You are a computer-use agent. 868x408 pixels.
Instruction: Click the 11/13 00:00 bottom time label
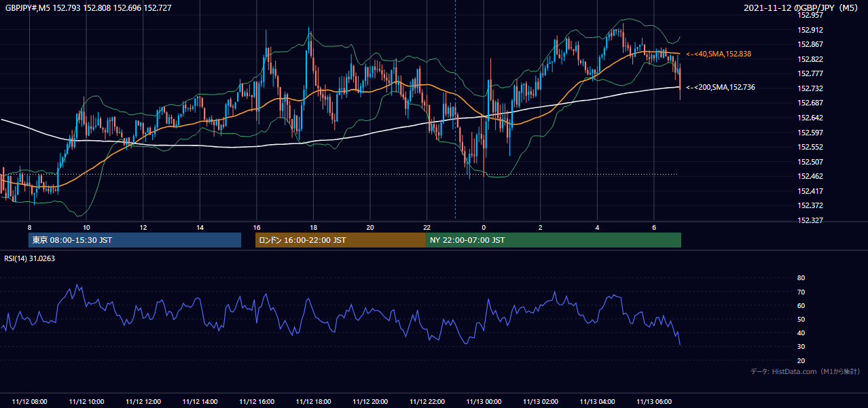tap(484, 402)
